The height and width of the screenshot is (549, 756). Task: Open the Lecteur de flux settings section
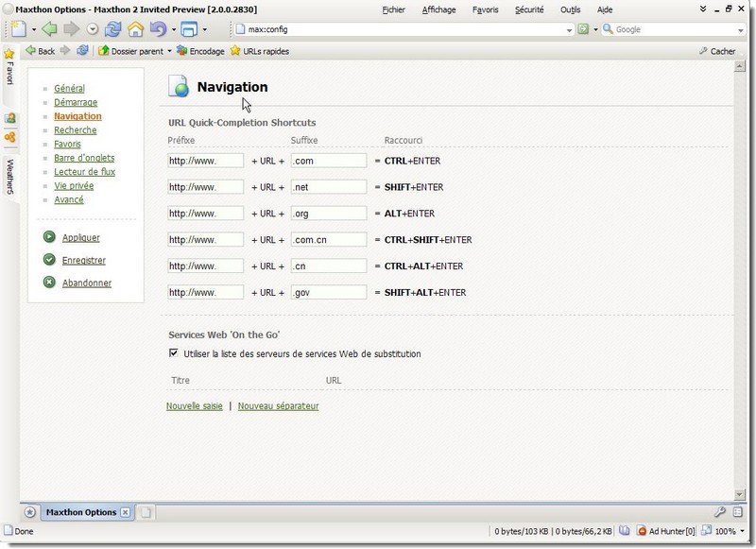coord(84,172)
